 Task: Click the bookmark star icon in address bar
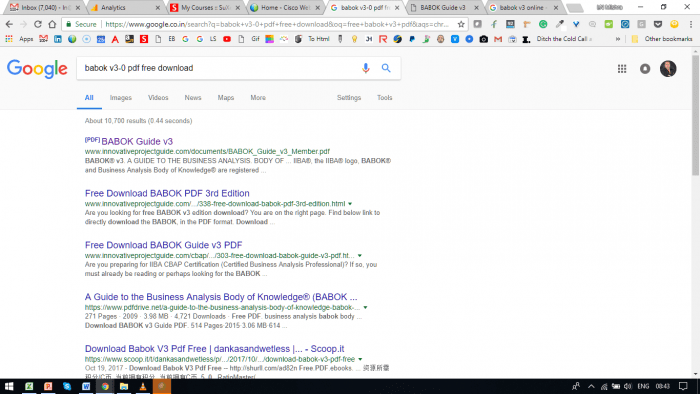461,24
